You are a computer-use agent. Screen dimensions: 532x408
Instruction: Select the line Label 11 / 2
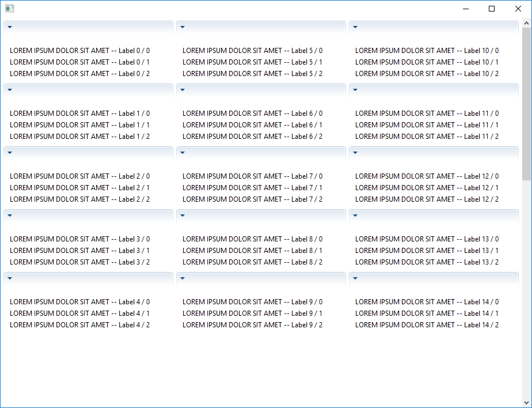coord(427,137)
